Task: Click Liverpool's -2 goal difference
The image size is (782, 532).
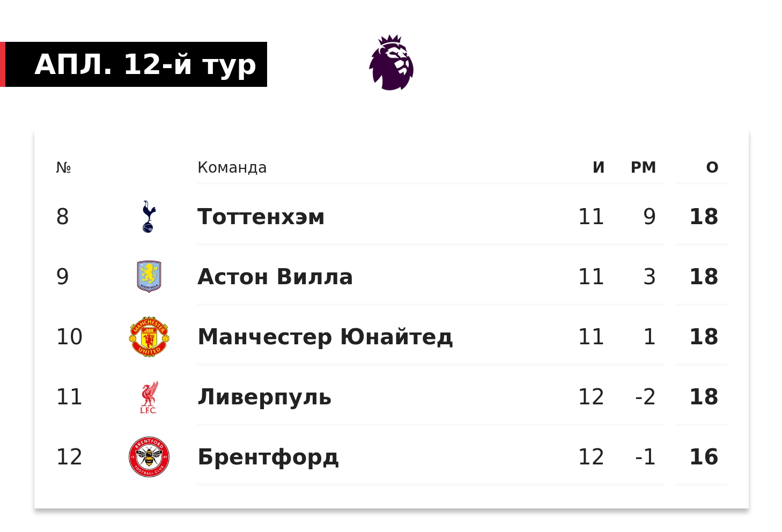Action: coord(645,397)
